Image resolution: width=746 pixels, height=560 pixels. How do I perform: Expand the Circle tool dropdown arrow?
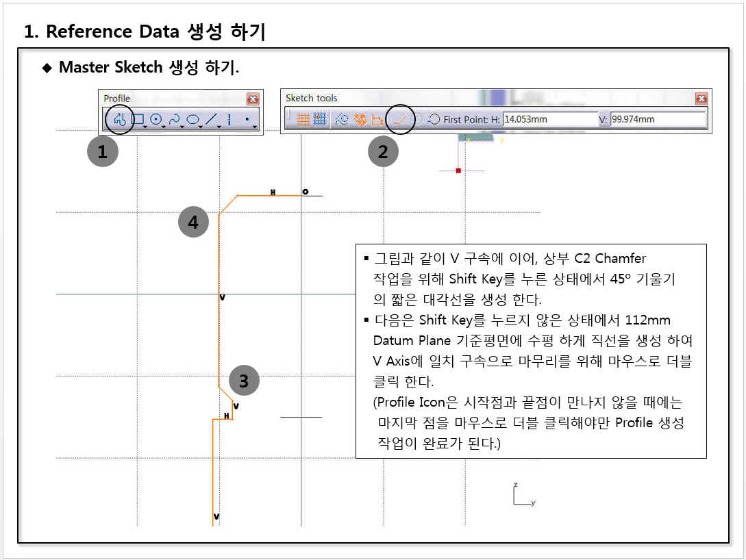(165, 126)
